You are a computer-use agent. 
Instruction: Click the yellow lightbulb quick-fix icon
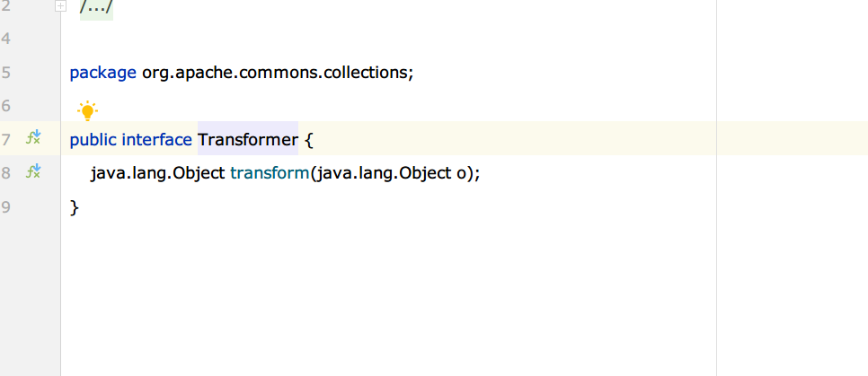[x=87, y=111]
